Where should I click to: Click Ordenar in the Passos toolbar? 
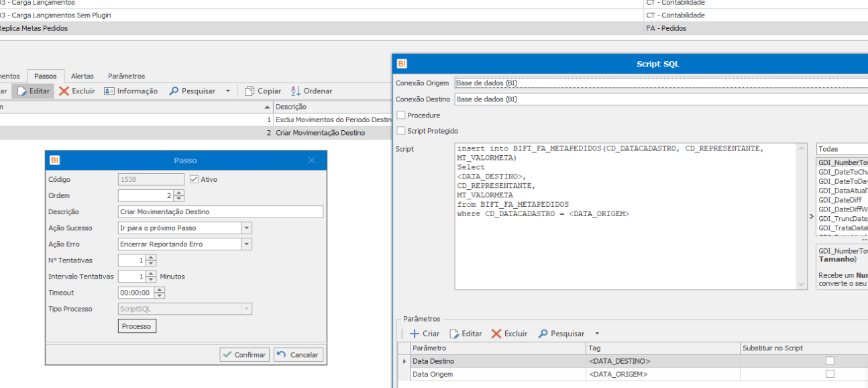click(x=311, y=91)
